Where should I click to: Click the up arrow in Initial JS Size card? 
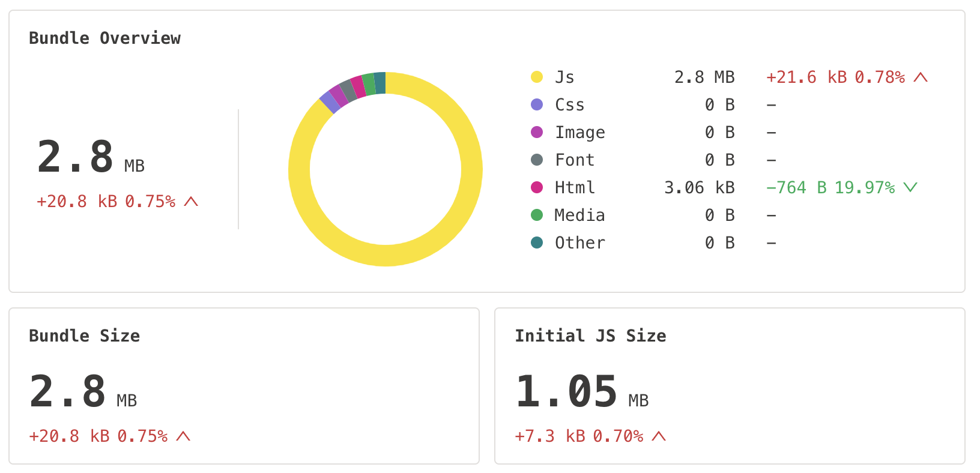click(659, 436)
